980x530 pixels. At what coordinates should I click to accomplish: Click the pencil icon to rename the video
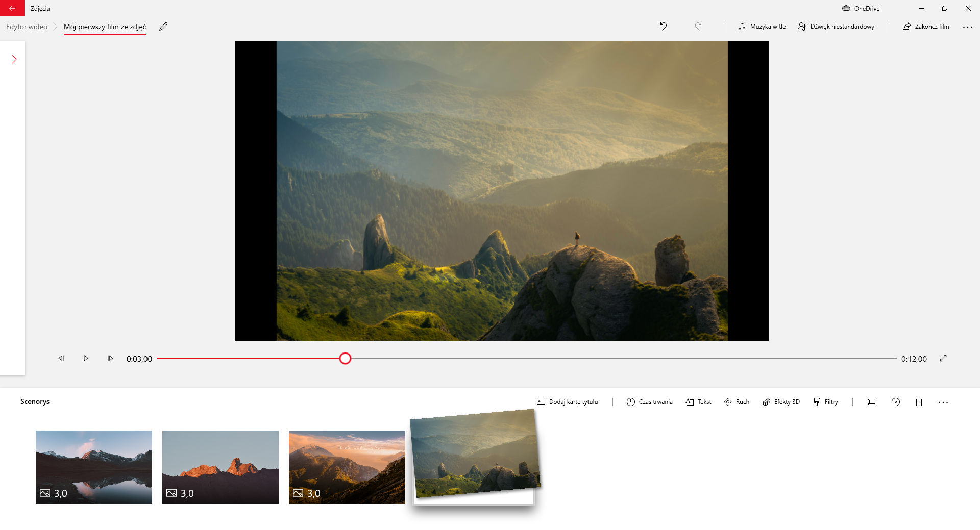pyautogui.click(x=163, y=27)
